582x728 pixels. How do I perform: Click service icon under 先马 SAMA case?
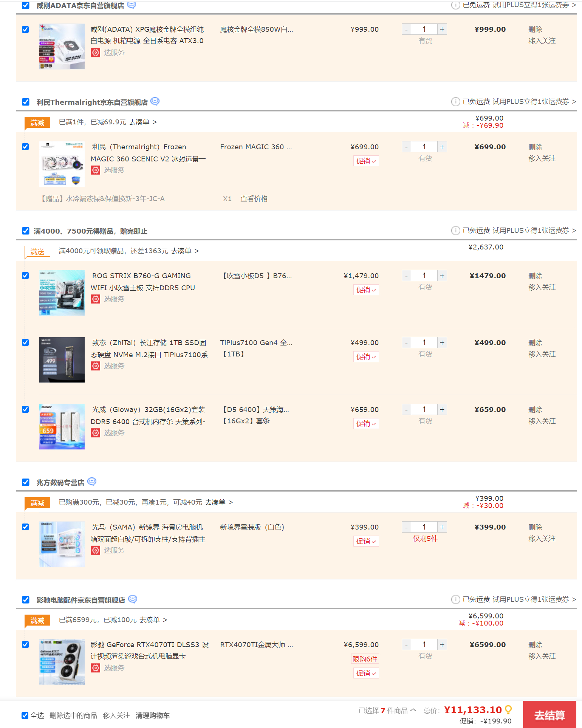pyautogui.click(x=96, y=550)
